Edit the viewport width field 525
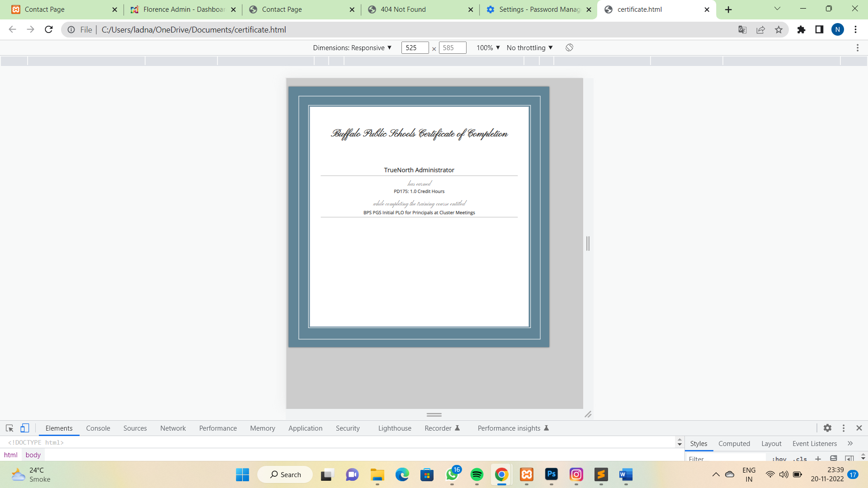 [x=415, y=47]
